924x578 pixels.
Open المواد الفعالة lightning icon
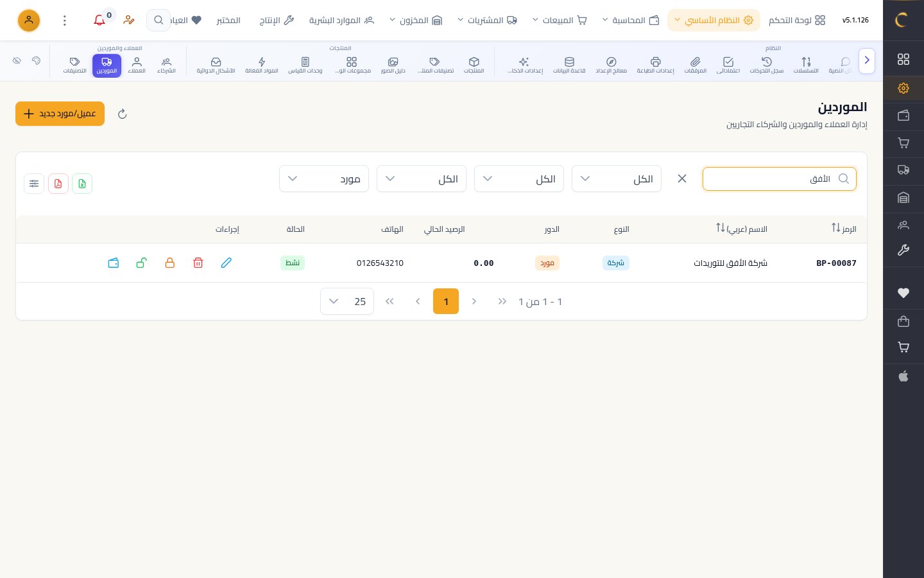tap(262, 65)
